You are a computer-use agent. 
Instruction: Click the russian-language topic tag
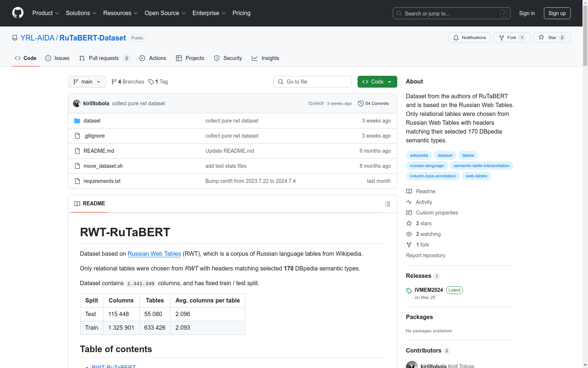click(x=427, y=166)
